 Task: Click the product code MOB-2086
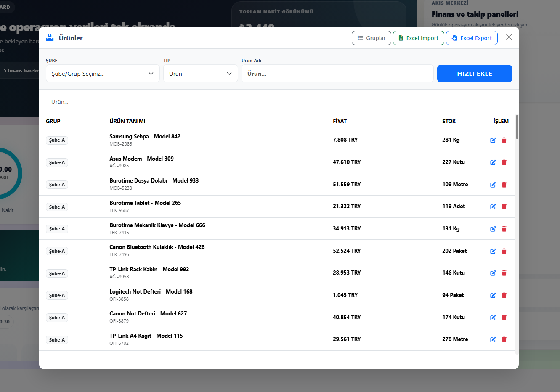coord(121,144)
